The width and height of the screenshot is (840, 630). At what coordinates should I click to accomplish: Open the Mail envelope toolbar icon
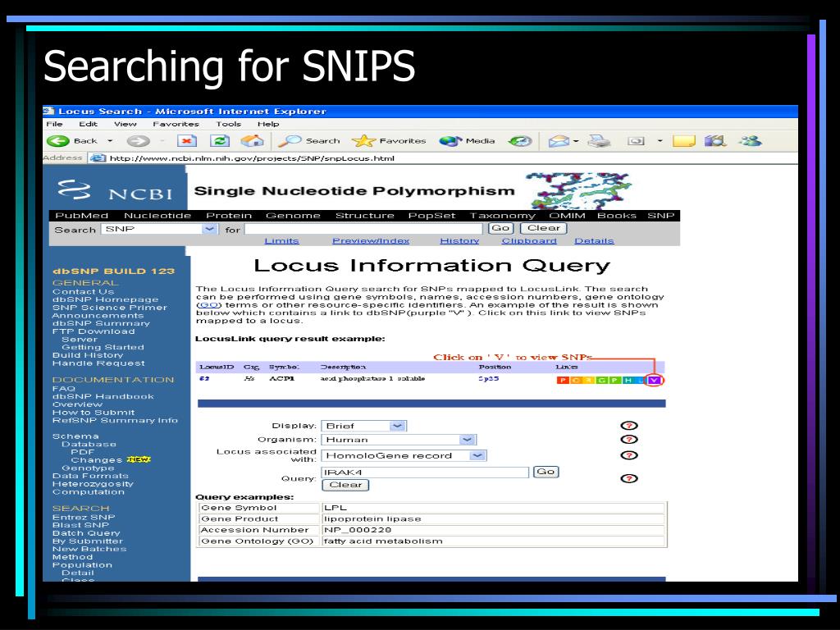click(x=559, y=141)
